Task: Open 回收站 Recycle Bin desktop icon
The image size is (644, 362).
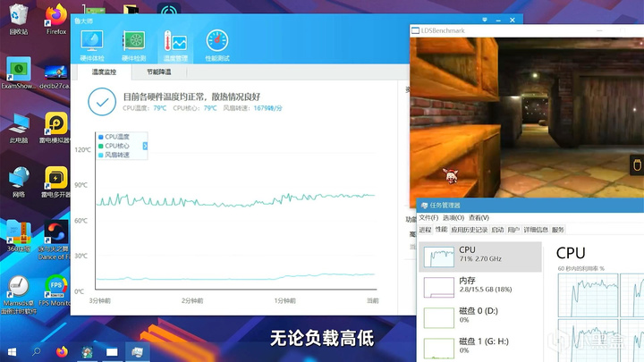Action: click(19, 20)
